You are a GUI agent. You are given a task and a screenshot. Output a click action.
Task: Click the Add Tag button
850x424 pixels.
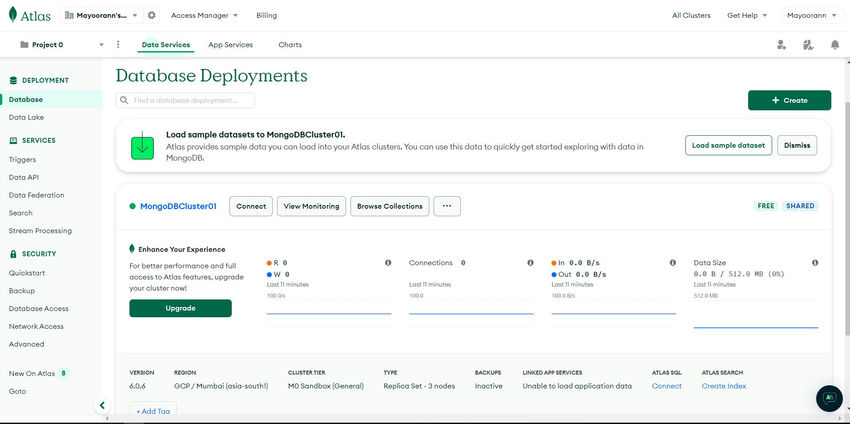click(153, 411)
